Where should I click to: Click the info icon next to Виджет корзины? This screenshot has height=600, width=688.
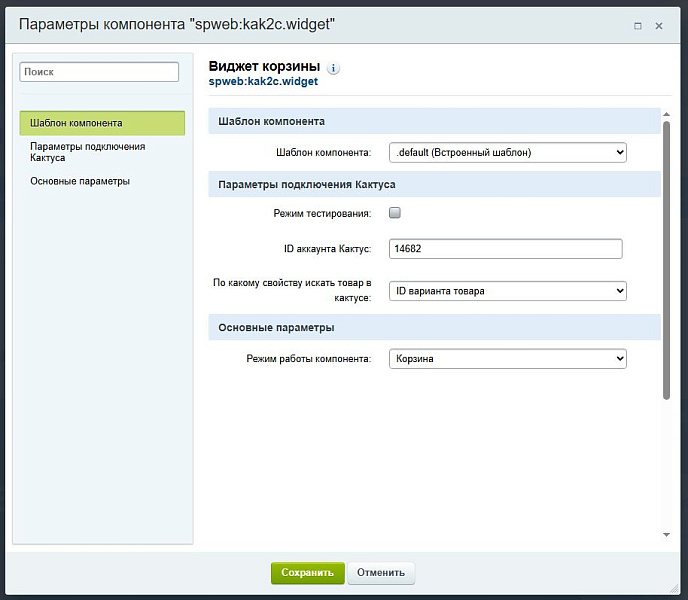coord(334,69)
